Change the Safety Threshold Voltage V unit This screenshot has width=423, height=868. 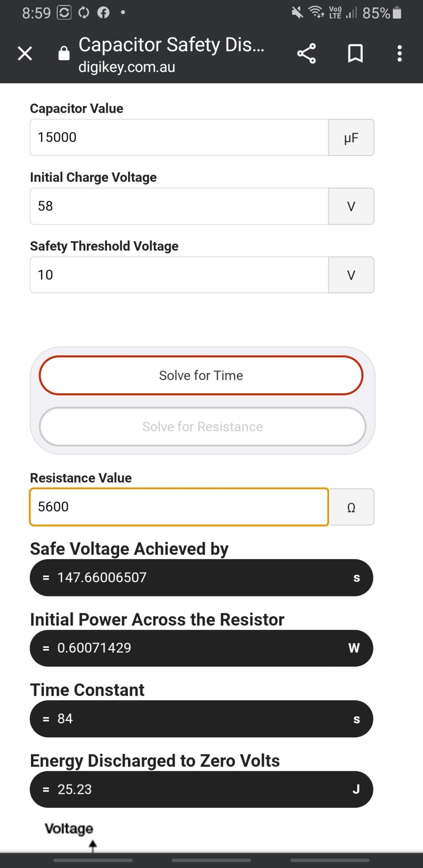(x=351, y=275)
